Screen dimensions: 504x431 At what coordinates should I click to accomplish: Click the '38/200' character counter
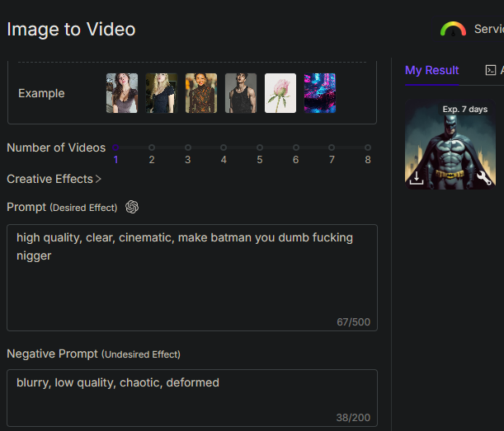point(353,418)
